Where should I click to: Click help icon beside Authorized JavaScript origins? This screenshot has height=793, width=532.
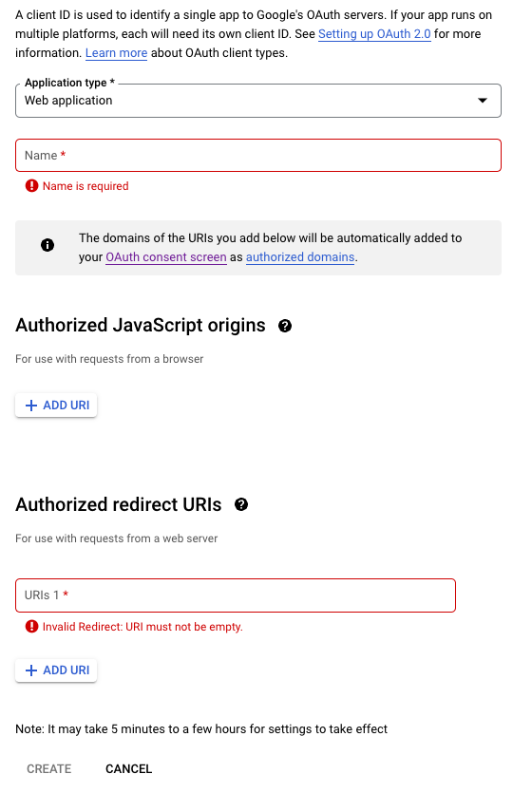pos(285,326)
